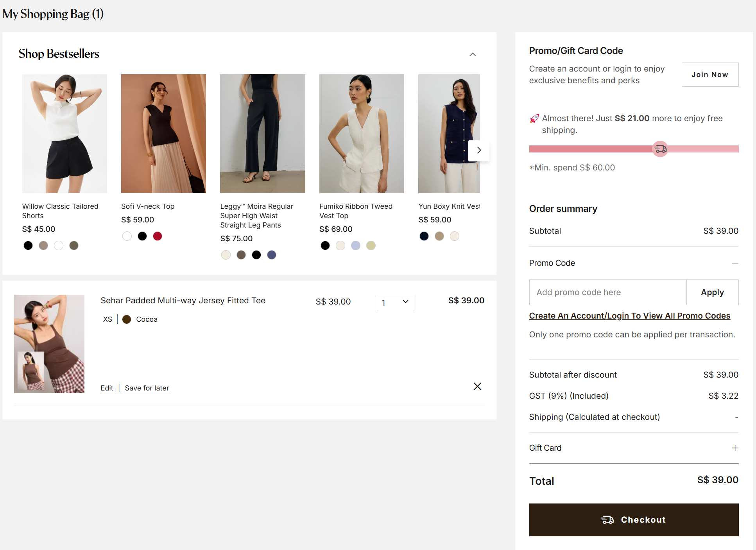Collapse the Shop Bestsellers section
756x550 pixels.
point(473,54)
